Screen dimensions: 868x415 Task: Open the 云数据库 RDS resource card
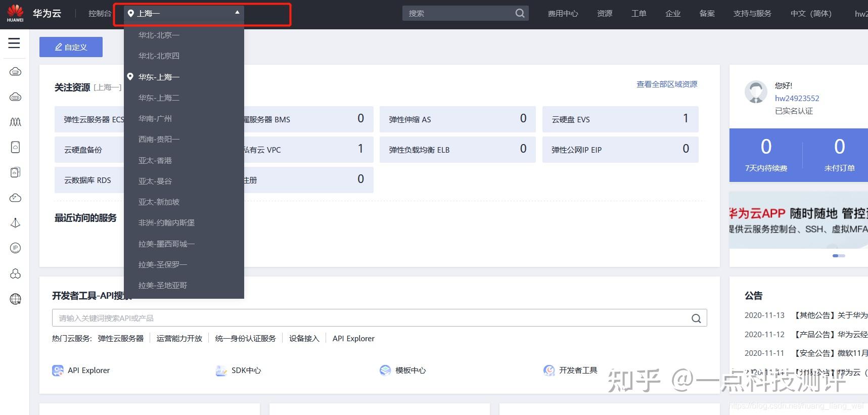coord(89,180)
